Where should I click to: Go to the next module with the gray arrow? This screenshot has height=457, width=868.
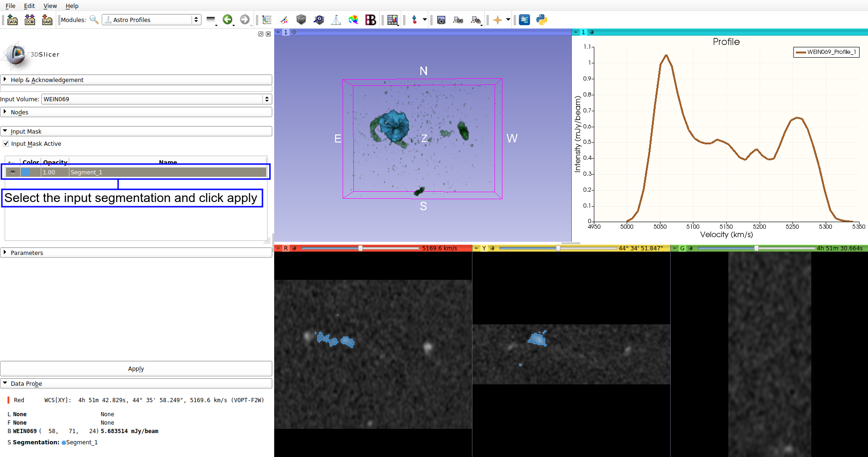coord(245,20)
